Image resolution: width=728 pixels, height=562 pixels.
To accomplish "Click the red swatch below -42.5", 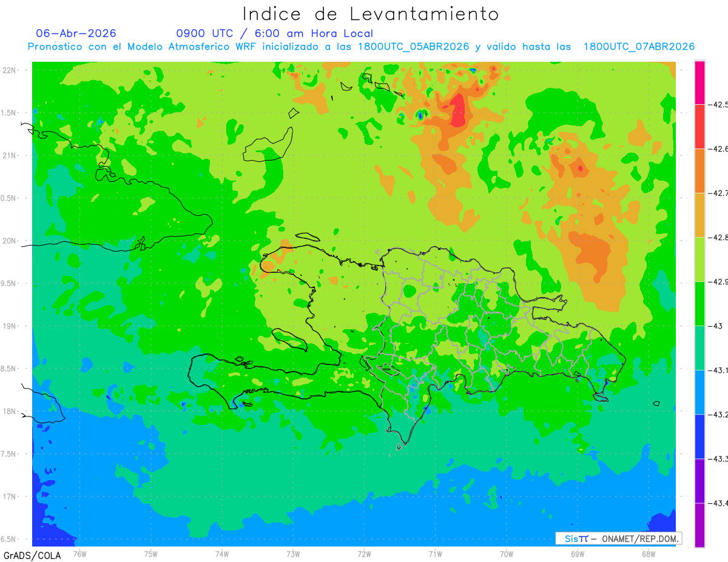I will 699,127.
